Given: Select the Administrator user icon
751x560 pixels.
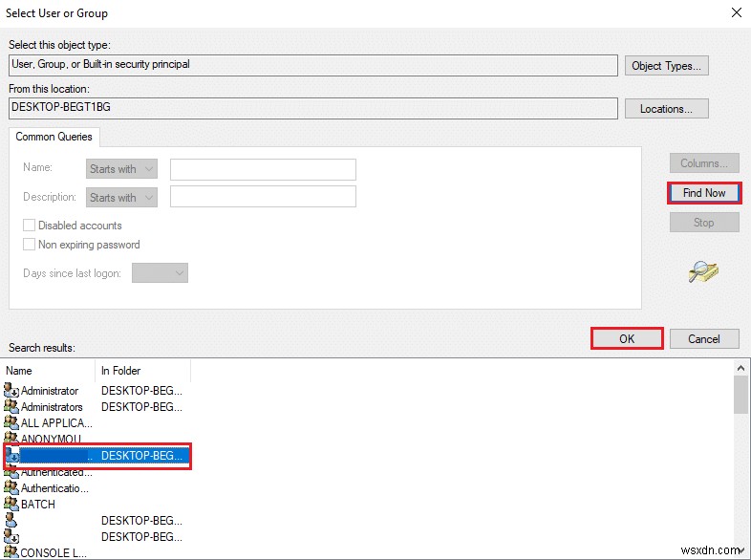Looking at the screenshot, I should (x=11, y=390).
